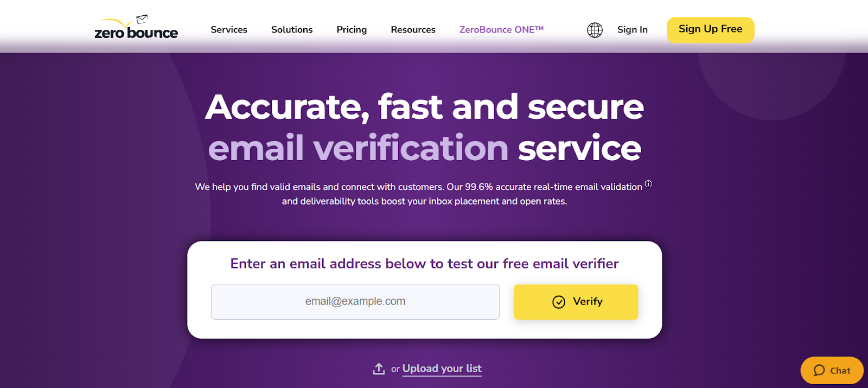Open the language selector globe icon
This screenshot has height=388, width=868.
(x=594, y=30)
